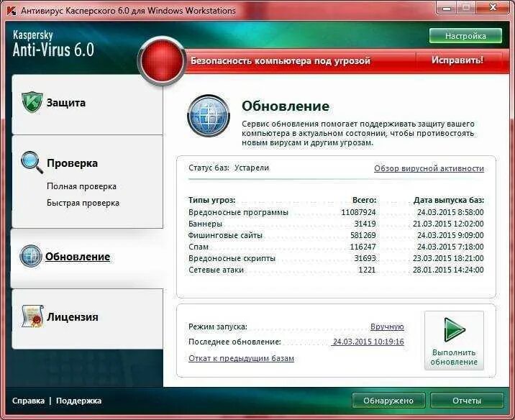Click the count value 116247

pos(363,247)
